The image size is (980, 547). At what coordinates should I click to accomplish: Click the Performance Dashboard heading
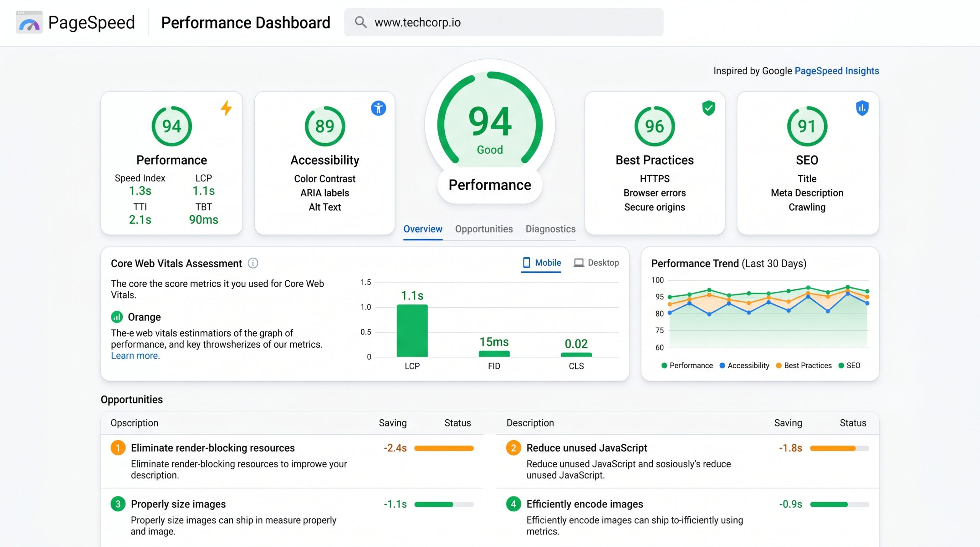245,23
